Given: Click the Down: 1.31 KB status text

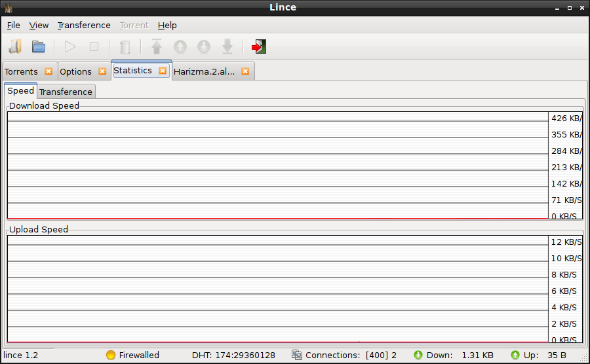Looking at the screenshot, I should [460, 355].
